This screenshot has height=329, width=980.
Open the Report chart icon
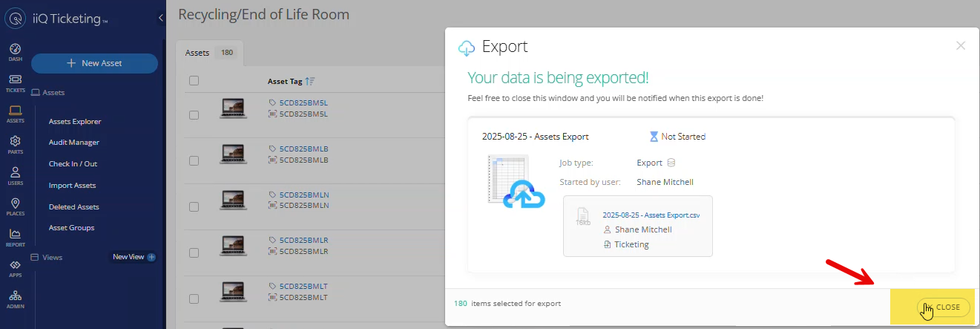tap(15, 238)
